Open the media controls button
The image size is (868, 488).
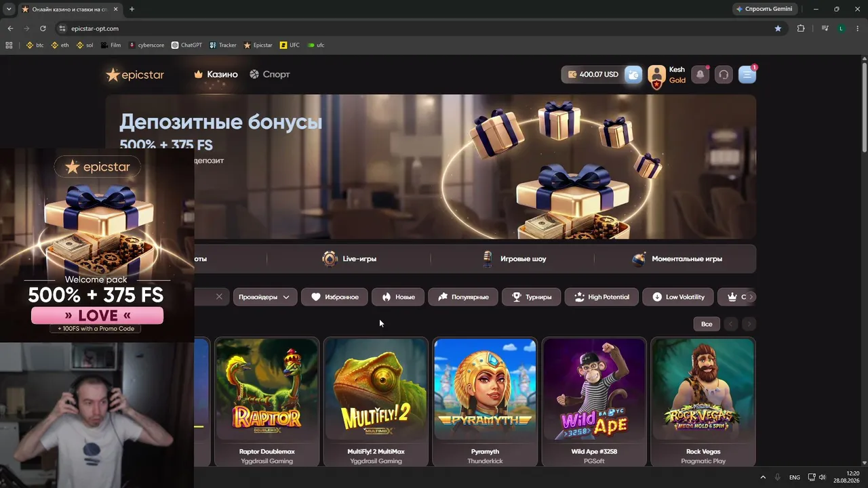[x=825, y=28]
